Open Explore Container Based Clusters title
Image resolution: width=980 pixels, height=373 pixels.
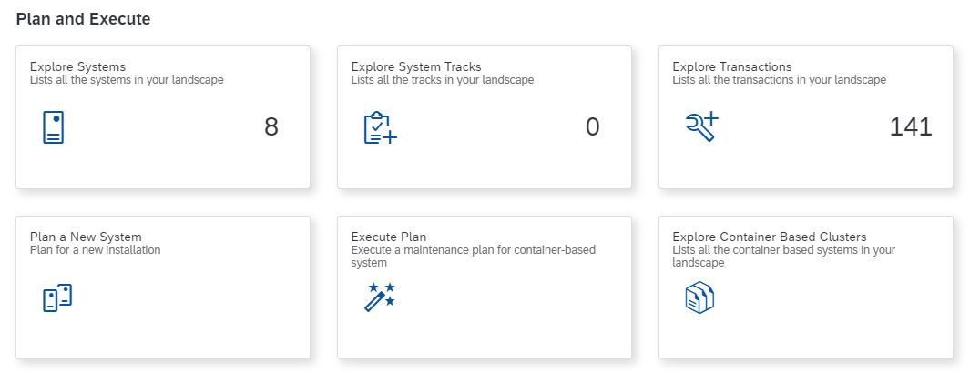tap(770, 237)
